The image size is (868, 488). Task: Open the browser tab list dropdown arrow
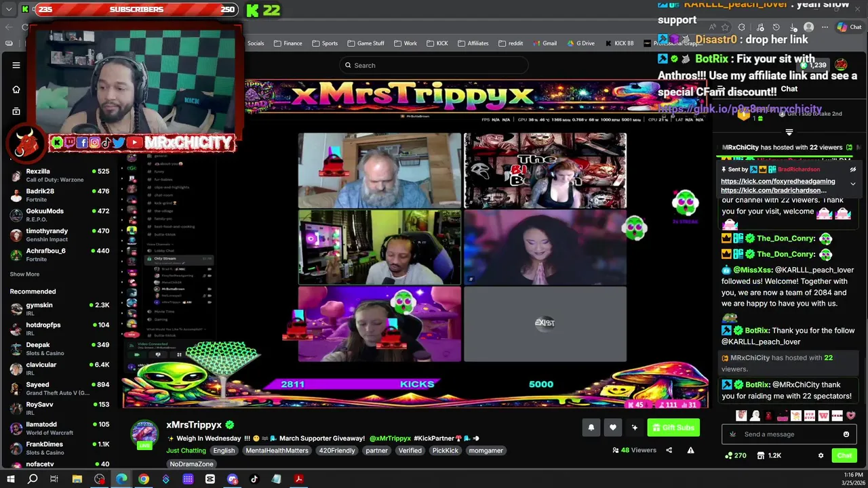tap(9, 9)
